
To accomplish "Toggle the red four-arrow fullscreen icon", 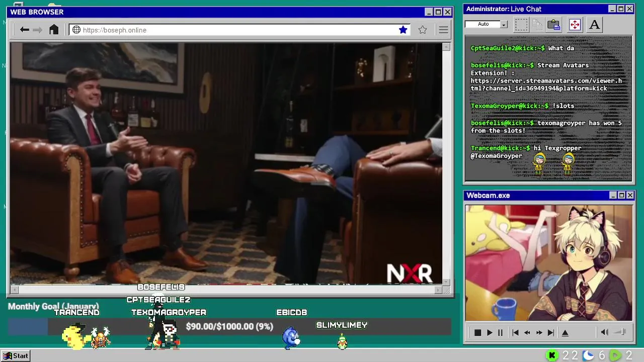I will (x=575, y=24).
